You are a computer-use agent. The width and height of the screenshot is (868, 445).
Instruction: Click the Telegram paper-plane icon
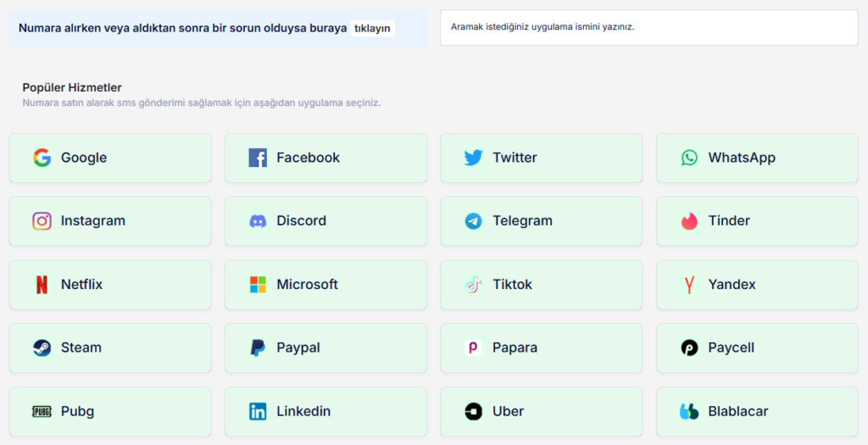tap(473, 221)
